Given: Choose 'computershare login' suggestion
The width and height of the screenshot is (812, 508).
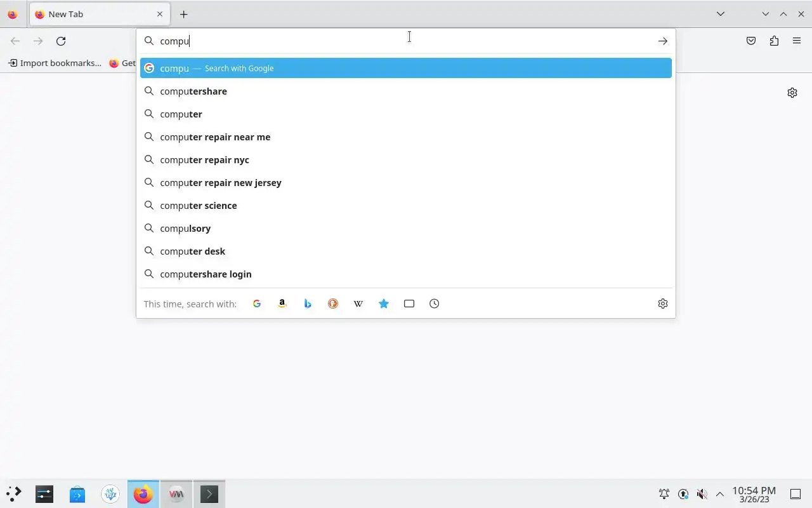Looking at the screenshot, I should point(406,274).
